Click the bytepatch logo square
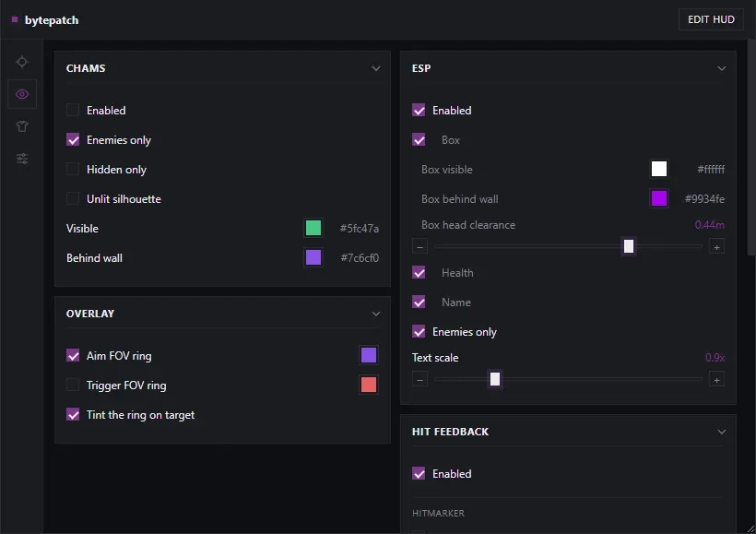Viewport: 756px width, 534px height. (15, 19)
